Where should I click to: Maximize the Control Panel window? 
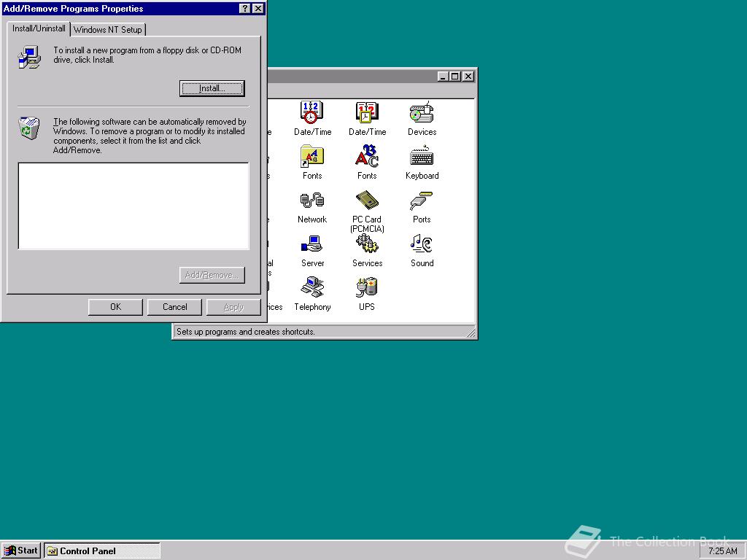(x=455, y=76)
